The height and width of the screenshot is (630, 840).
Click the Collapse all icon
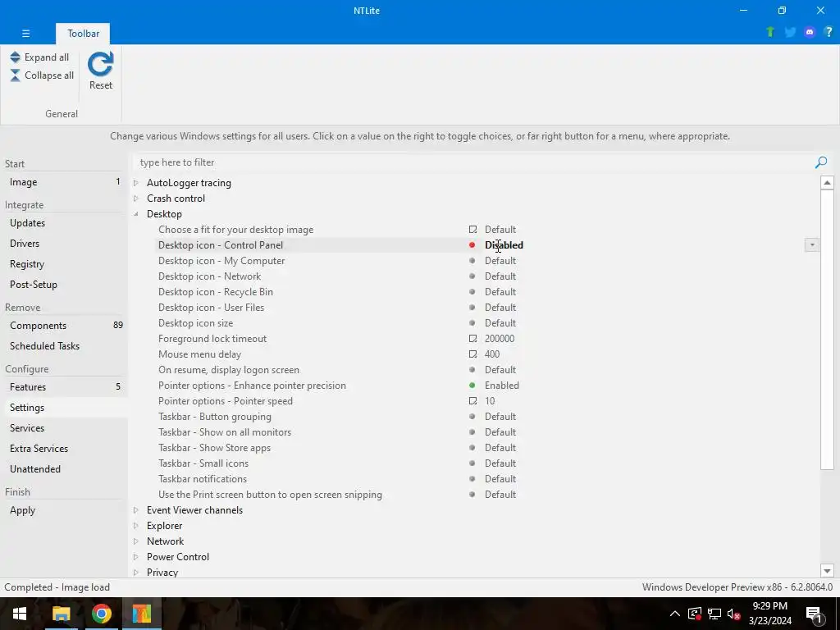15,75
